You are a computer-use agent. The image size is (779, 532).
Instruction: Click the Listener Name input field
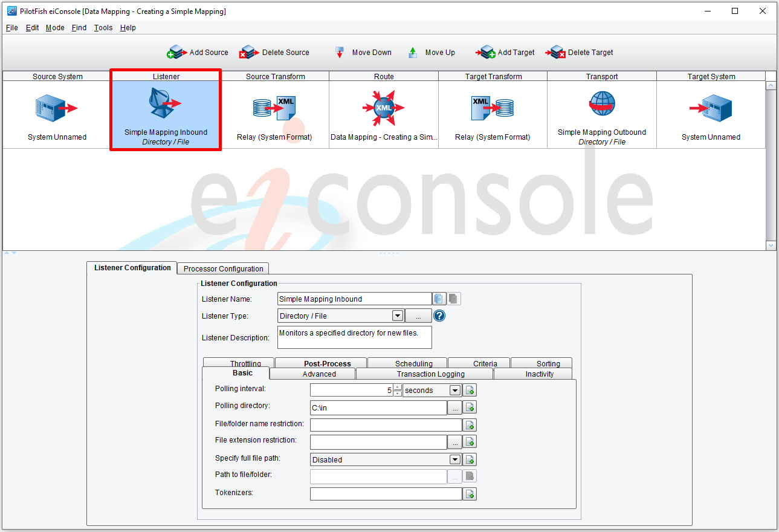pos(355,299)
